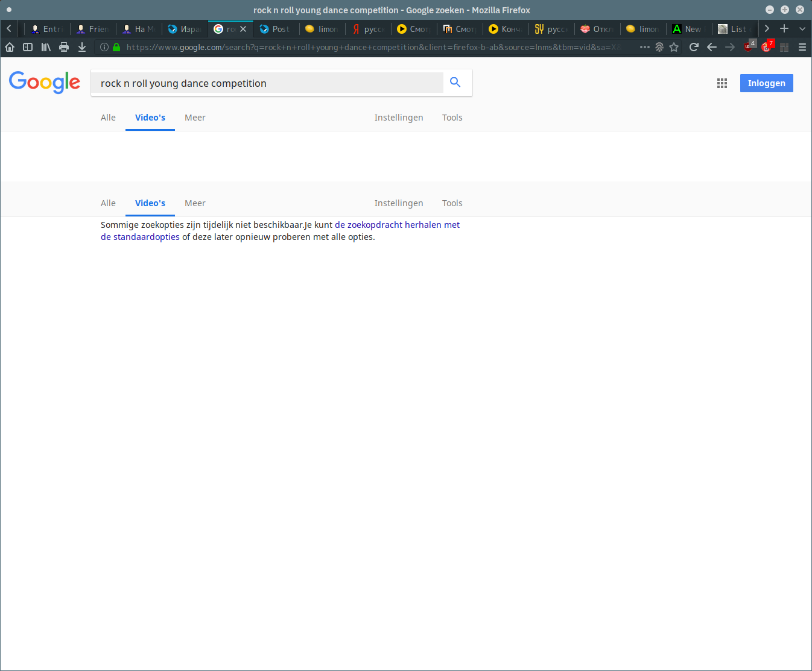Click the fingerprint-like extension icon in the URL bar

coord(659,47)
